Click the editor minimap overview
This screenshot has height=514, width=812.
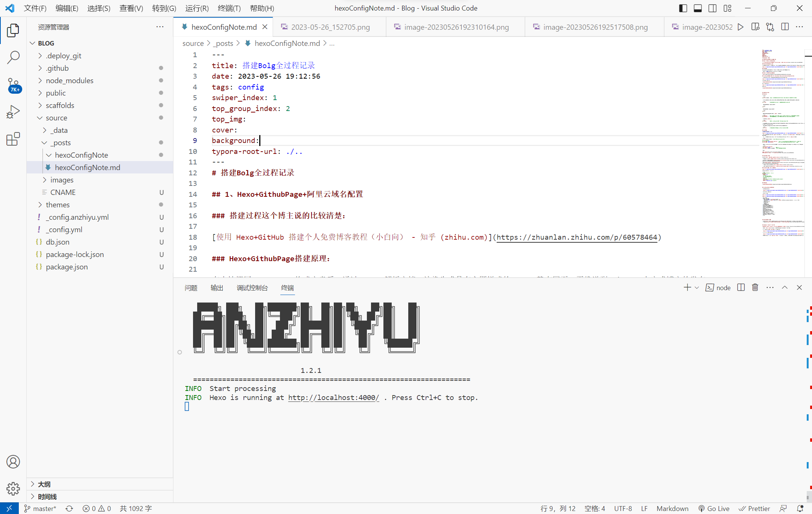click(783, 143)
